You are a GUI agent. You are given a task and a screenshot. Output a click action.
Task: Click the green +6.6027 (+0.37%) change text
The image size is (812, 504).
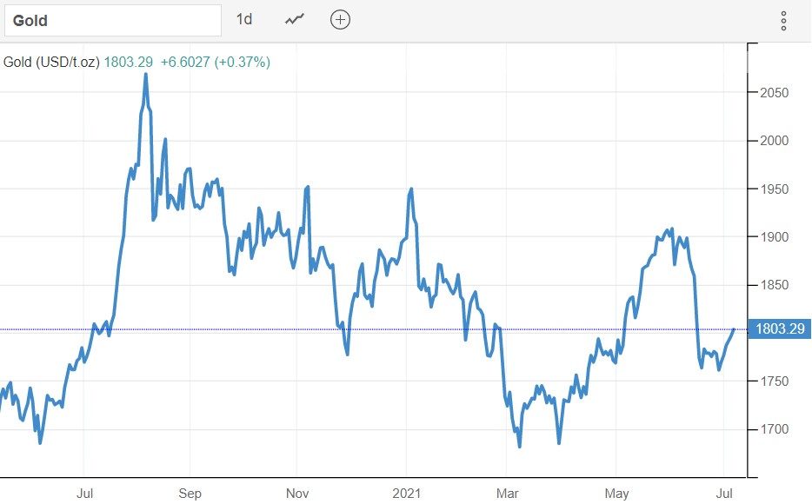pyautogui.click(x=215, y=62)
